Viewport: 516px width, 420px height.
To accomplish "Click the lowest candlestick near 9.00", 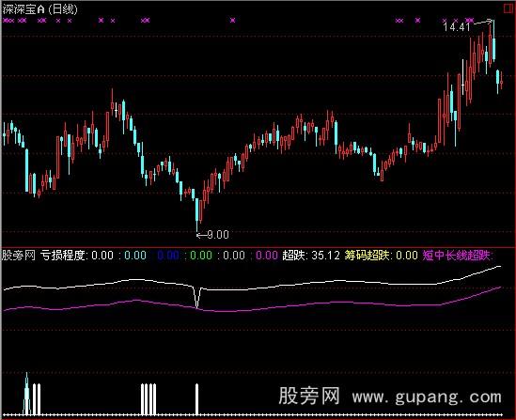I will 197,214.
